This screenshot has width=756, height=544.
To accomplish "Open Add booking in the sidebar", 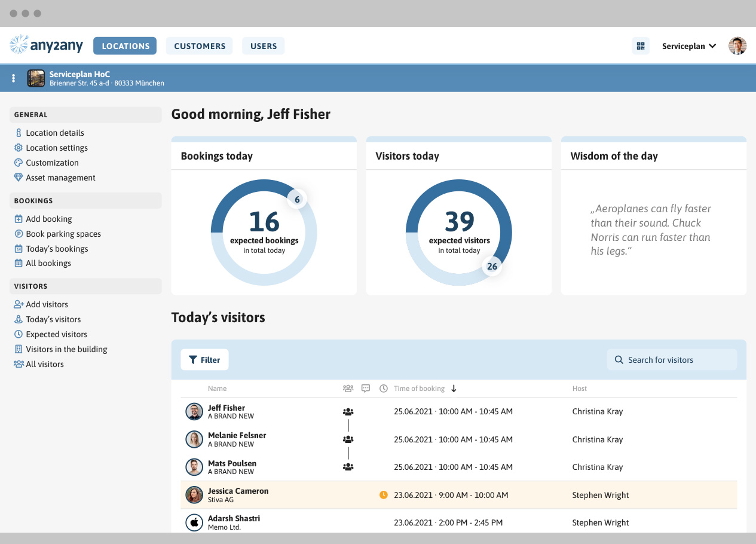I will (49, 219).
